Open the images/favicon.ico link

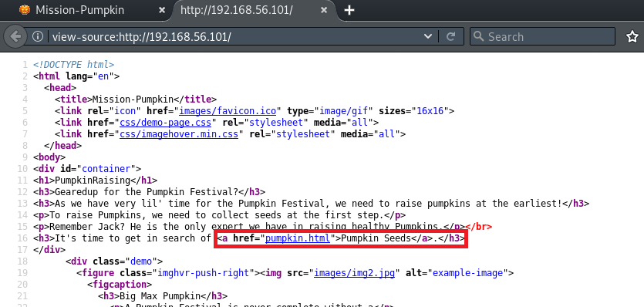(x=227, y=111)
